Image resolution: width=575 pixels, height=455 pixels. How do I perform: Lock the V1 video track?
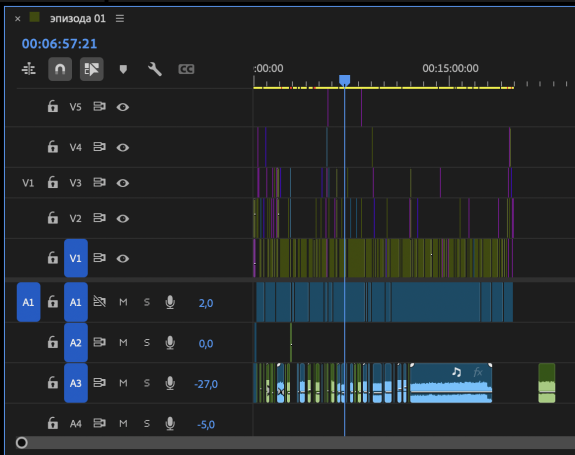tap(52, 258)
